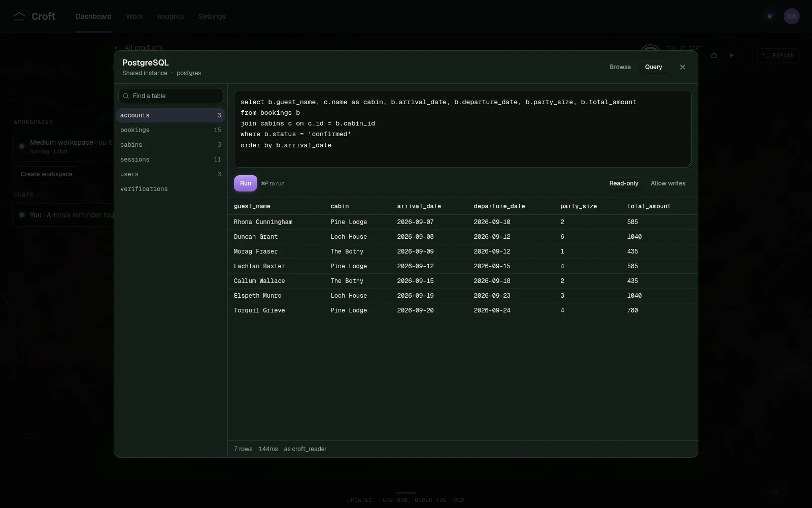Click the 'as croft_reader' status text
This screenshot has width=812, height=508.
(305, 449)
